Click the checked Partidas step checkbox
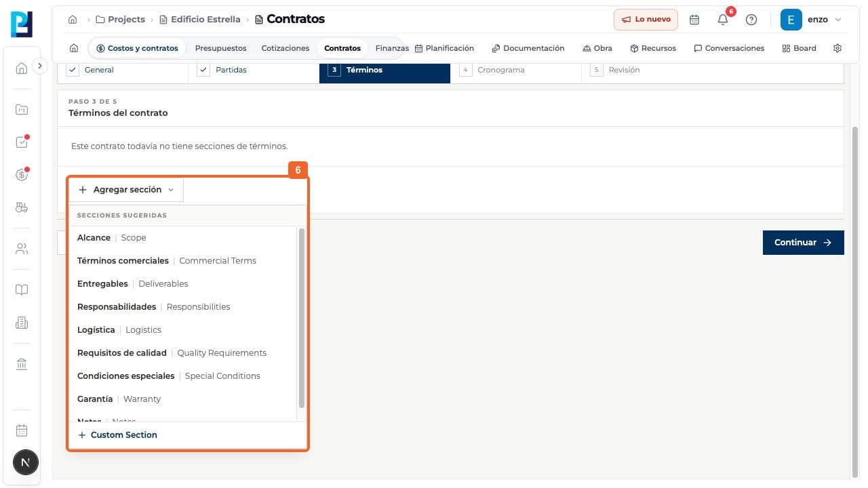Image resolution: width=868 pixels, height=488 pixels. (x=203, y=70)
